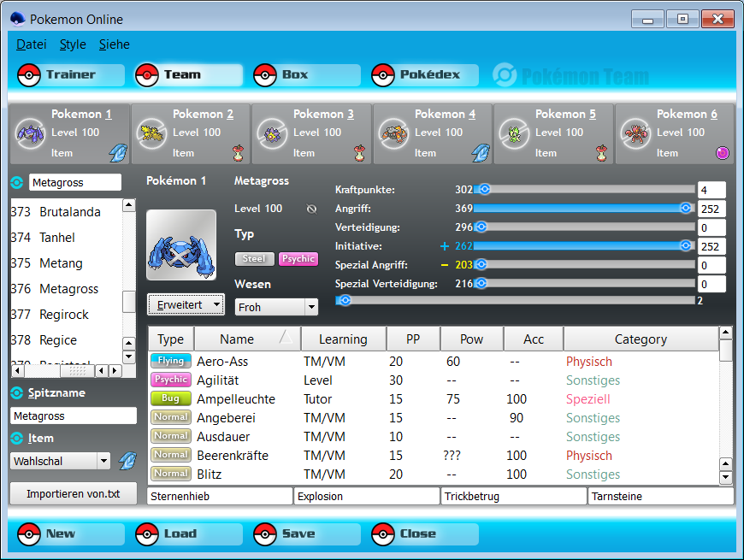Expand the Erweitert dropdown button

pyautogui.click(x=186, y=304)
